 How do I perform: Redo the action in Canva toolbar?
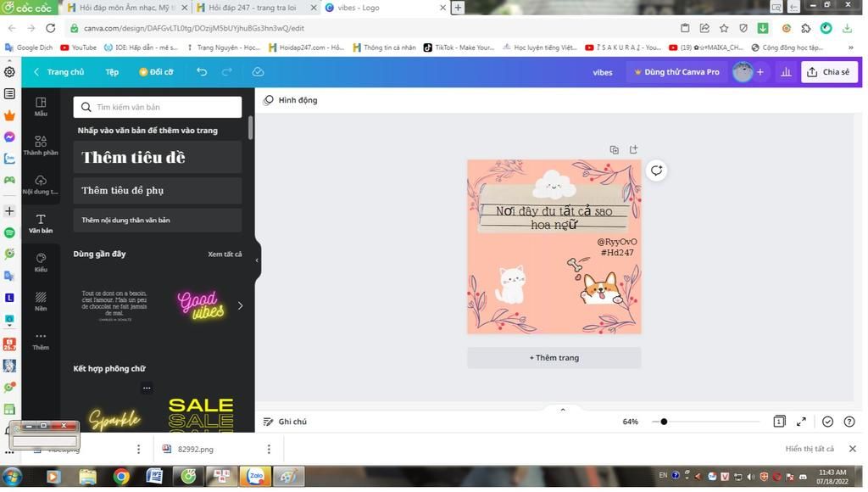[227, 72]
